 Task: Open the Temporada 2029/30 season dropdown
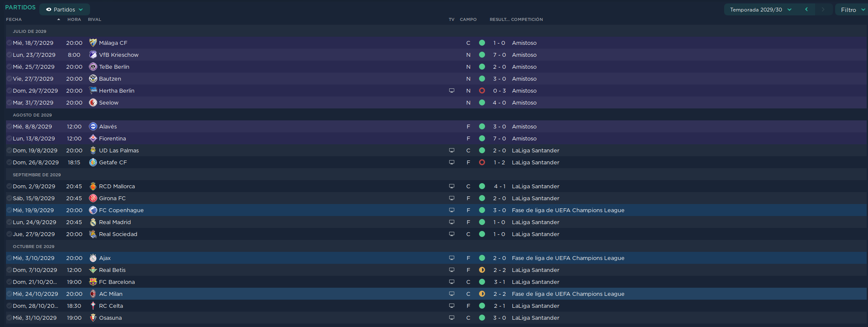(x=760, y=9)
